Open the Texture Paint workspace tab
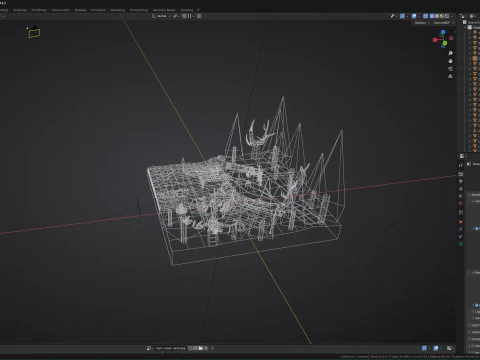Viewport: 480px width, 360px height. pyautogui.click(x=61, y=10)
